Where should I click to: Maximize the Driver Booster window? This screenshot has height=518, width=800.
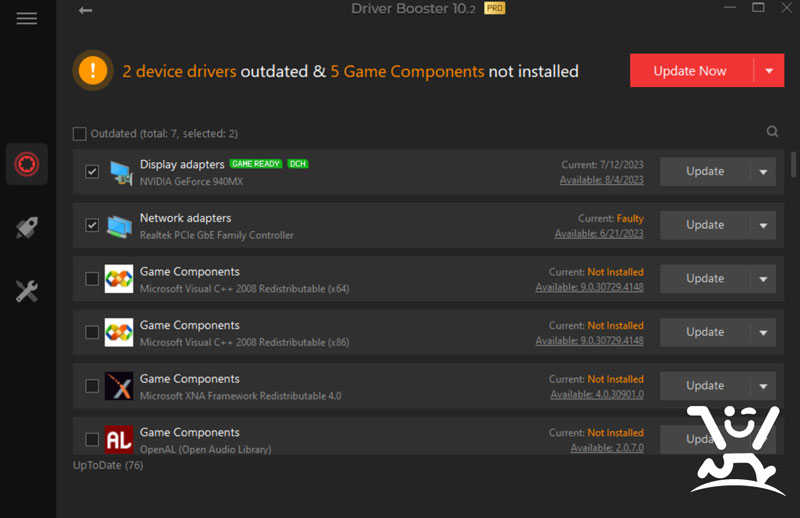pos(758,8)
